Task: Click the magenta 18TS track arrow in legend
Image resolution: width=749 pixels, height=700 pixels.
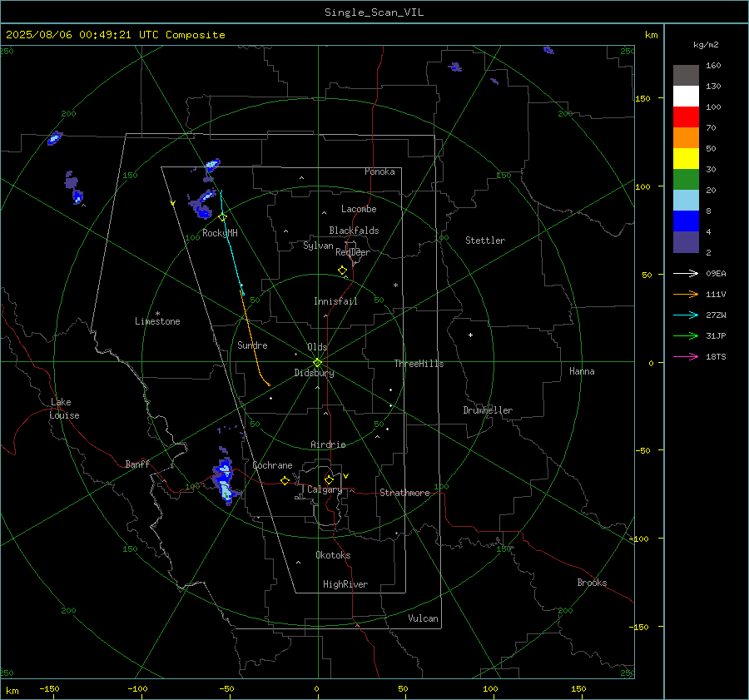Action: coord(686,356)
